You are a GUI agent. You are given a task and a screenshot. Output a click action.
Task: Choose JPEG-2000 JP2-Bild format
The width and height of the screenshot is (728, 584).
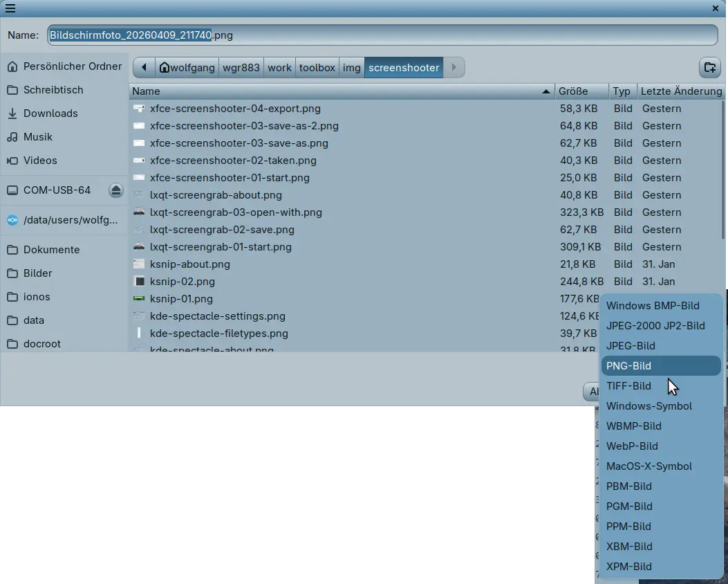pos(661,326)
